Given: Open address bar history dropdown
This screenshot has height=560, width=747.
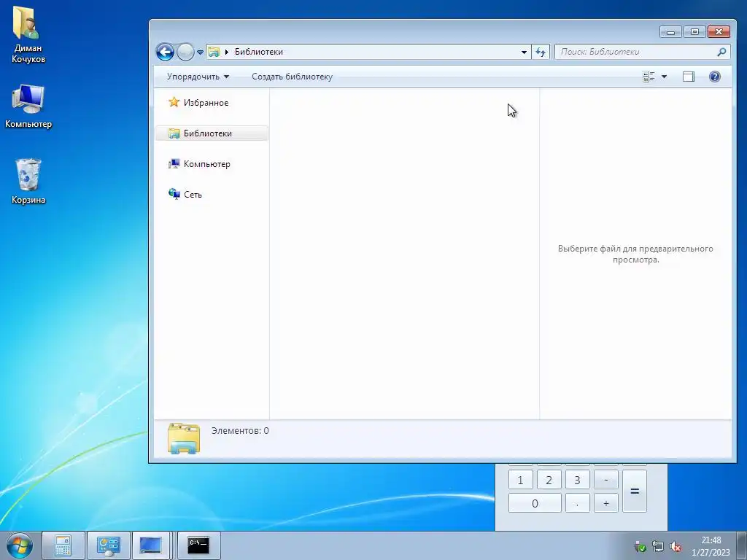Looking at the screenshot, I should point(524,52).
